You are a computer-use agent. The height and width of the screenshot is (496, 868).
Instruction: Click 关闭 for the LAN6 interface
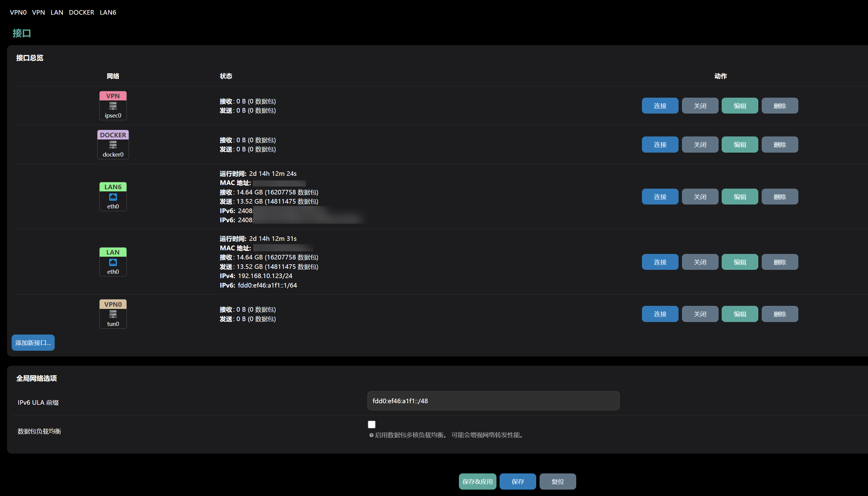click(x=700, y=197)
